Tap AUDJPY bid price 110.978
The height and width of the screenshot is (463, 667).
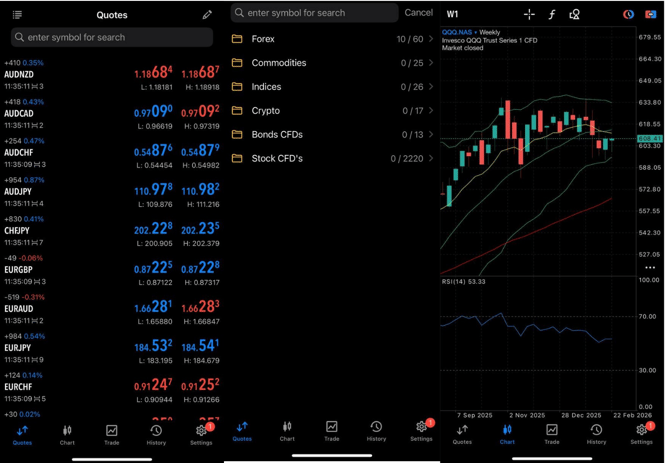[154, 189]
